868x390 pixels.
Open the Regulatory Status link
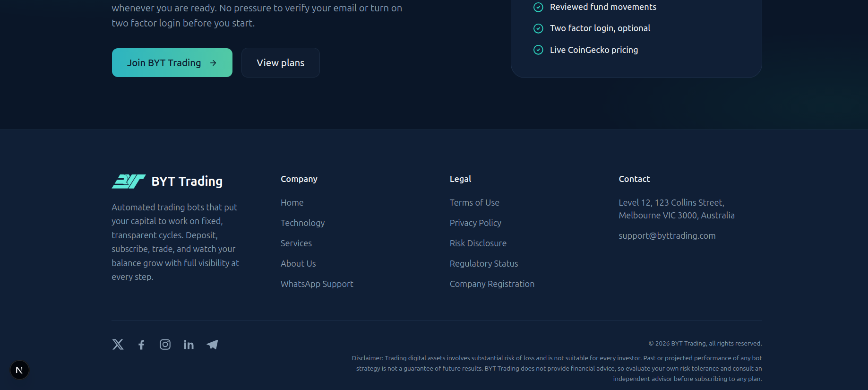(484, 263)
